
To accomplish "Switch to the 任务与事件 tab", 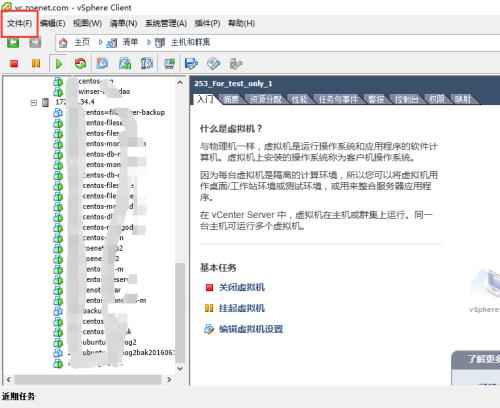I will tap(338, 99).
